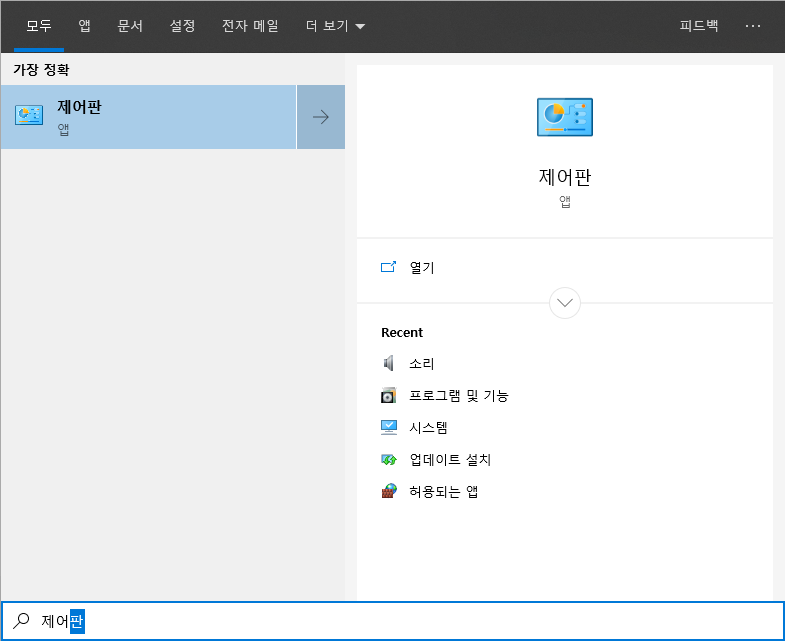Click the 피드백 button
The width and height of the screenshot is (785, 641).
coord(698,26)
